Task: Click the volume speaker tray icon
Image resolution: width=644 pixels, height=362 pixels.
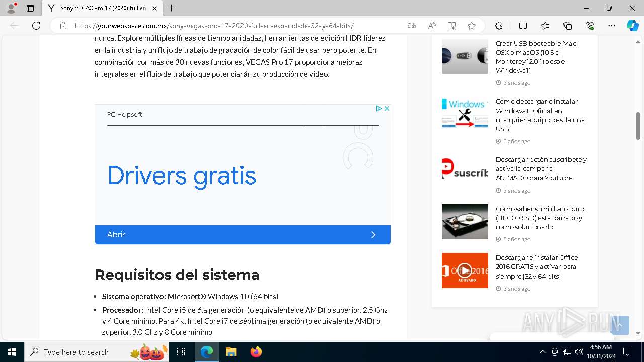Action: (579, 352)
